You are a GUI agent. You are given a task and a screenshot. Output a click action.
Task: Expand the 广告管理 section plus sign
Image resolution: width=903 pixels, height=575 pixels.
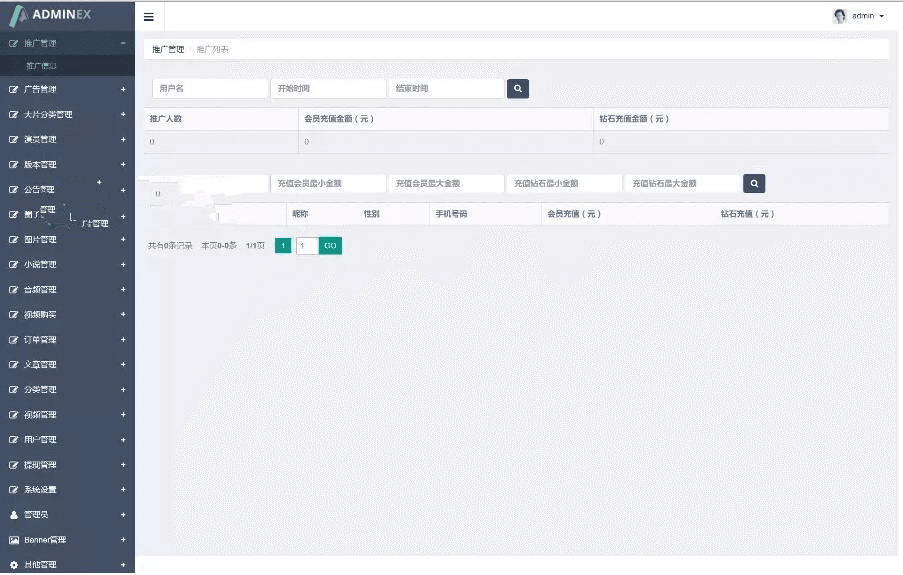pyautogui.click(x=123, y=89)
